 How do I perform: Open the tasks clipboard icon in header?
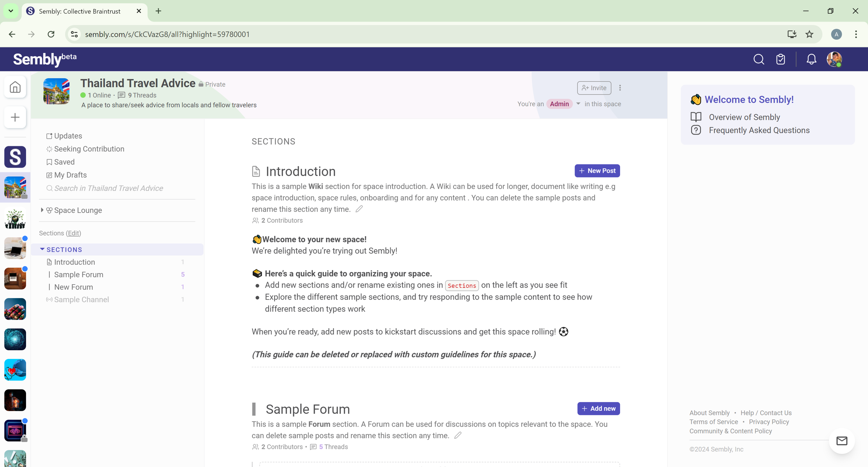(x=781, y=59)
